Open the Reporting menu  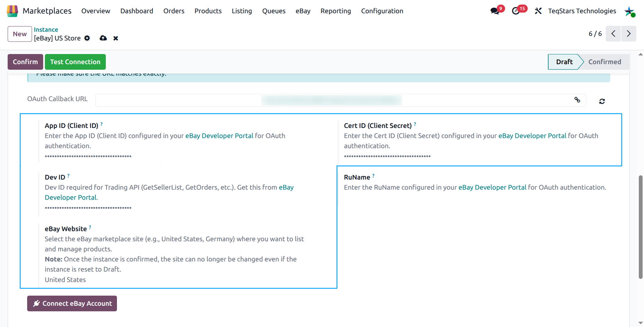(x=336, y=11)
